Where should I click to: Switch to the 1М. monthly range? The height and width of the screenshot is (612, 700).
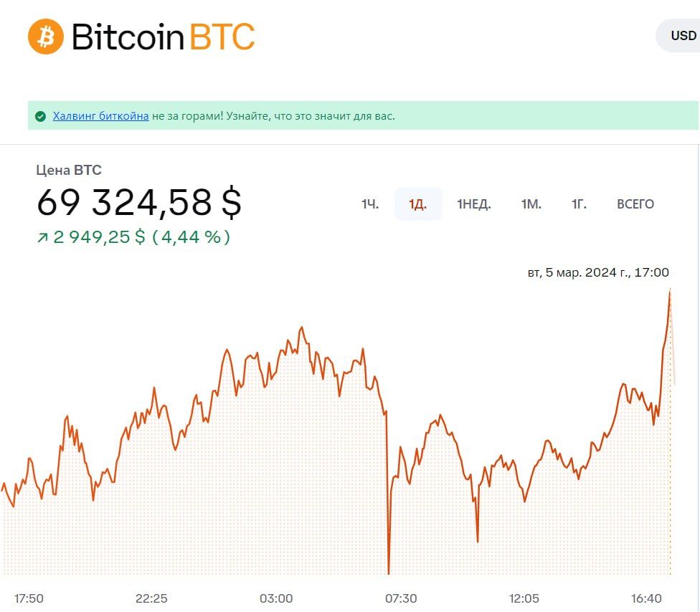click(531, 204)
